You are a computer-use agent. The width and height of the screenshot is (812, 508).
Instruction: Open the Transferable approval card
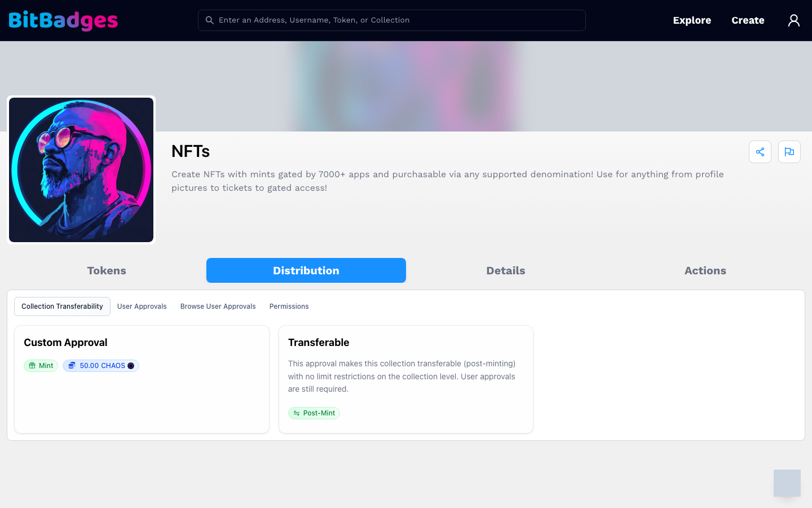click(x=406, y=379)
